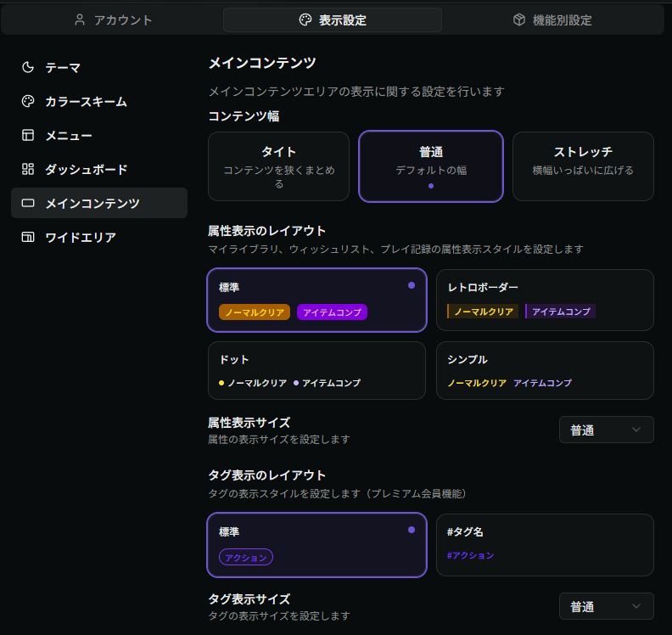
Task: Click the panel icon beside ワイドエリア
Action: click(x=28, y=237)
